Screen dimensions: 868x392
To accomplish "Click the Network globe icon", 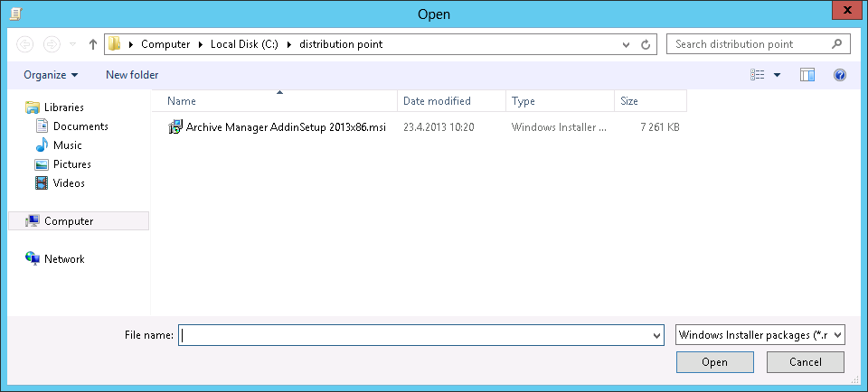I will [x=33, y=258].
